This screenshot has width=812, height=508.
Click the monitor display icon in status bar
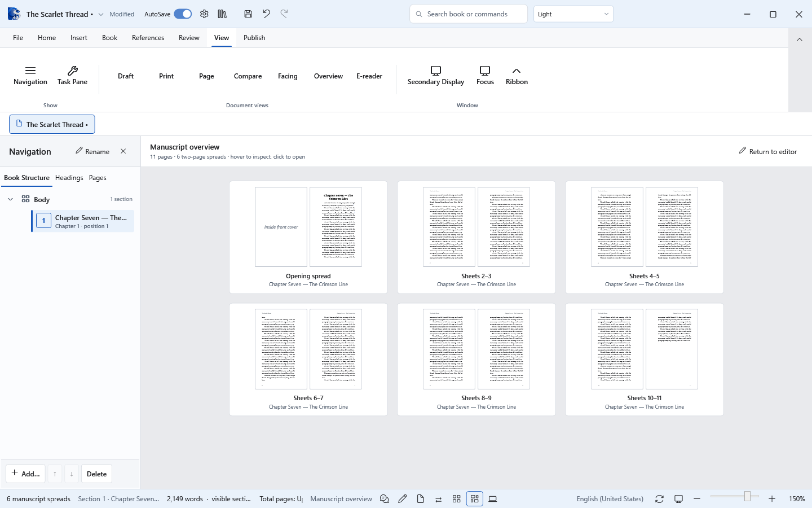pyautogui.click(x=679, y=499)
